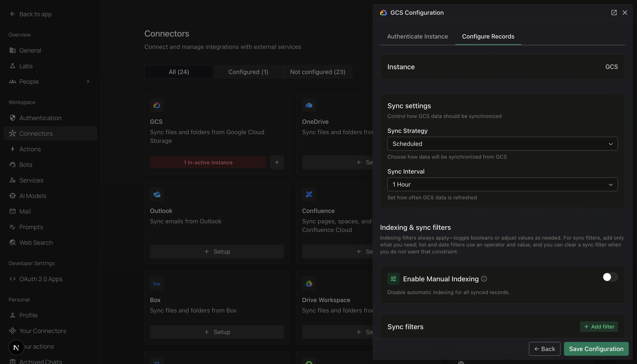Select the Configured (1) tab
Screen dimensions: 637x364
[x=248, y=72]
